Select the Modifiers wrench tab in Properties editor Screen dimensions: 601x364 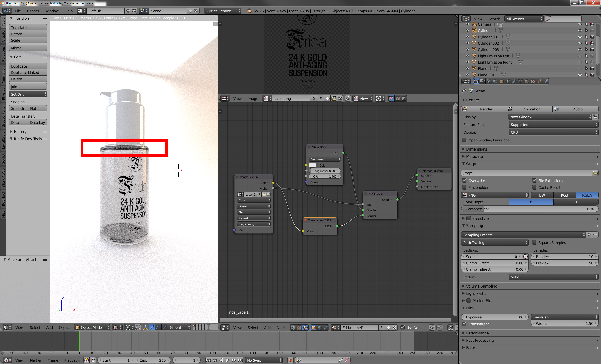click(x=514, y=81)
